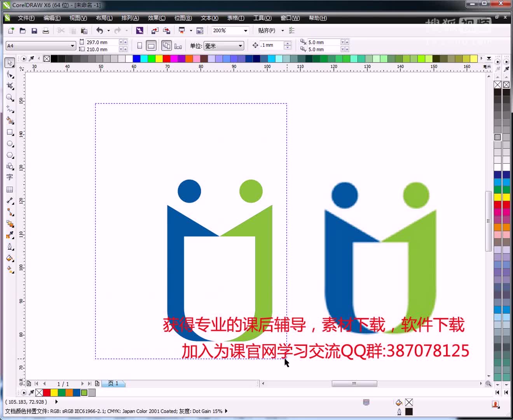Select the Shape tool
Viewport: 513px width, 420px height.
tap(10, 74)
